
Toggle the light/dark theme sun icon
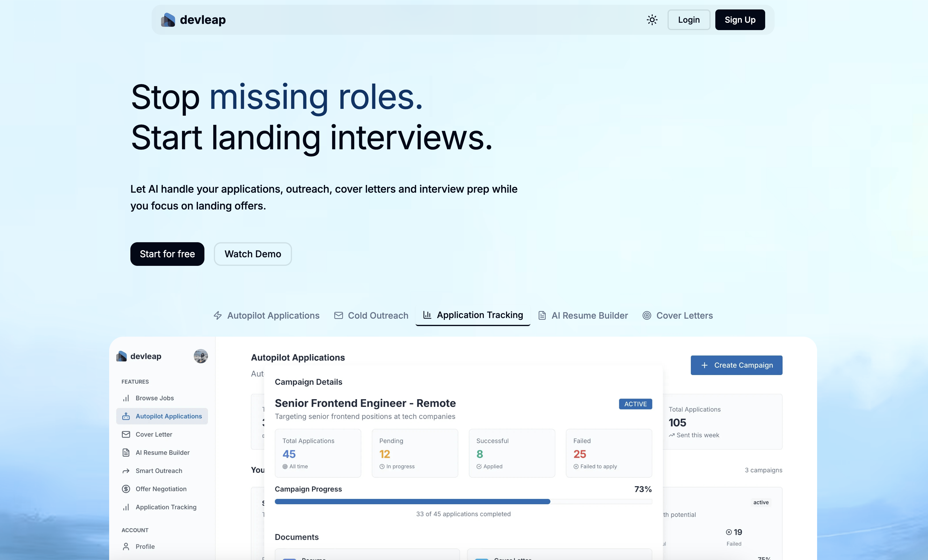tap(652, 20)
